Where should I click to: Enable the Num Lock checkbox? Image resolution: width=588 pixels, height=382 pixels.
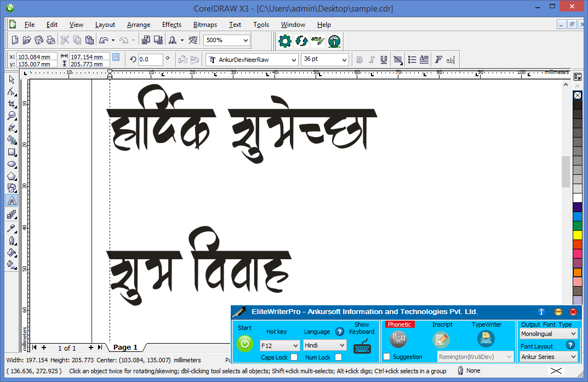(338, 357)
